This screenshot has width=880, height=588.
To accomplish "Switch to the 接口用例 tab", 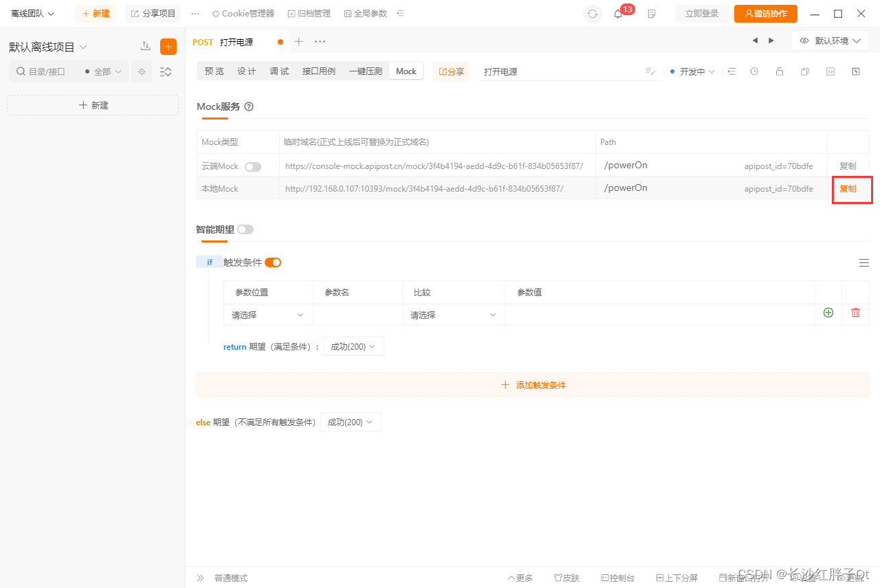I will coord(319,71).
